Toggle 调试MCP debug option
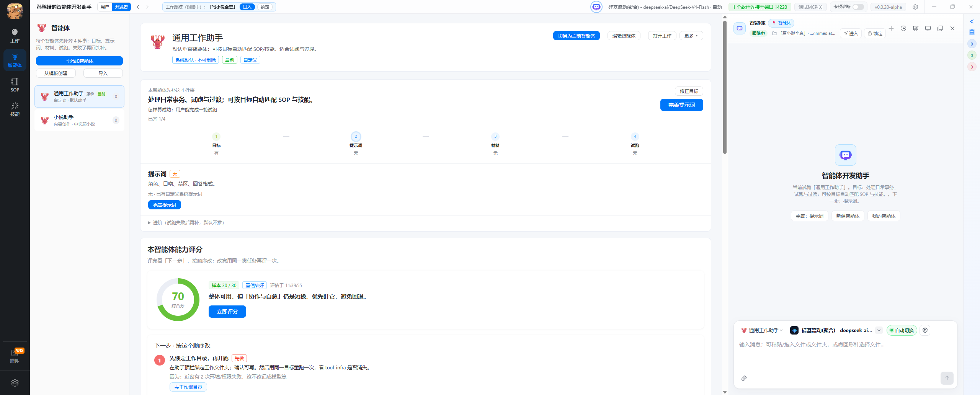 810,7
